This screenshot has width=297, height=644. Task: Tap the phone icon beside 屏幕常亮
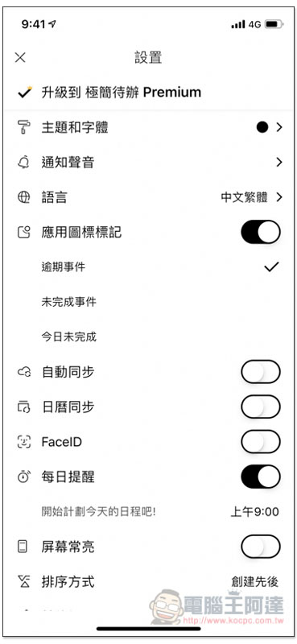tap(23, 547)
